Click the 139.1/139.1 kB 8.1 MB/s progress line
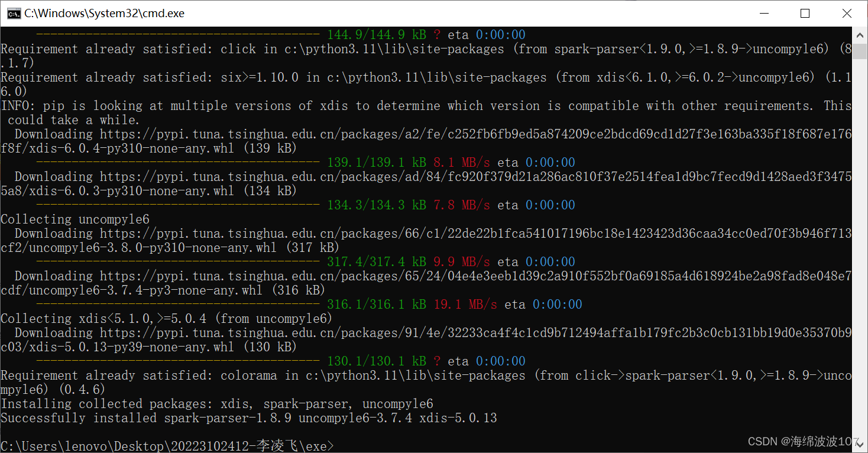Image resolution: width=868 pixels, height=453 pixels. click(307, 163)
